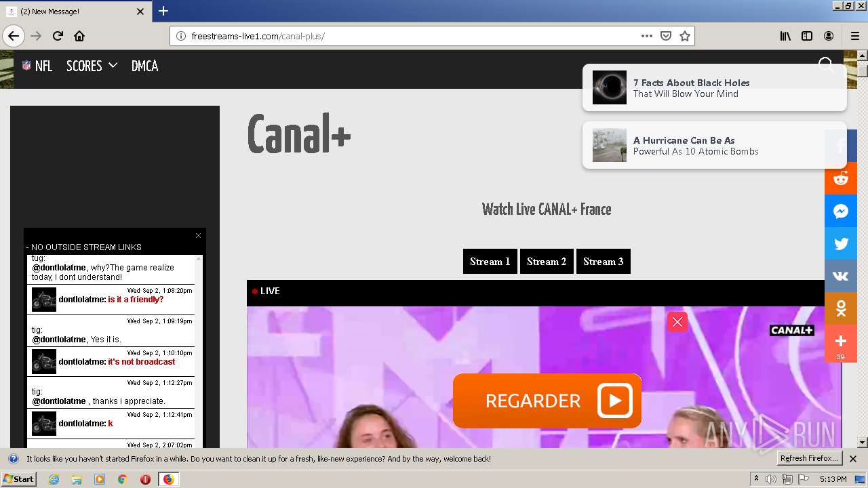Open the Windows Start menu
The image size is (868, 488).
19,479
